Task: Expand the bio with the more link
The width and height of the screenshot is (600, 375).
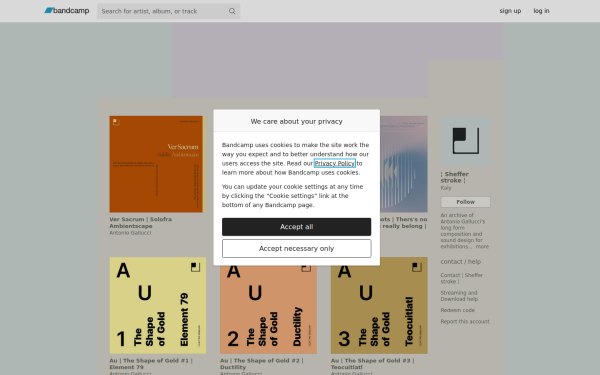Action: [x=482, y=247]
